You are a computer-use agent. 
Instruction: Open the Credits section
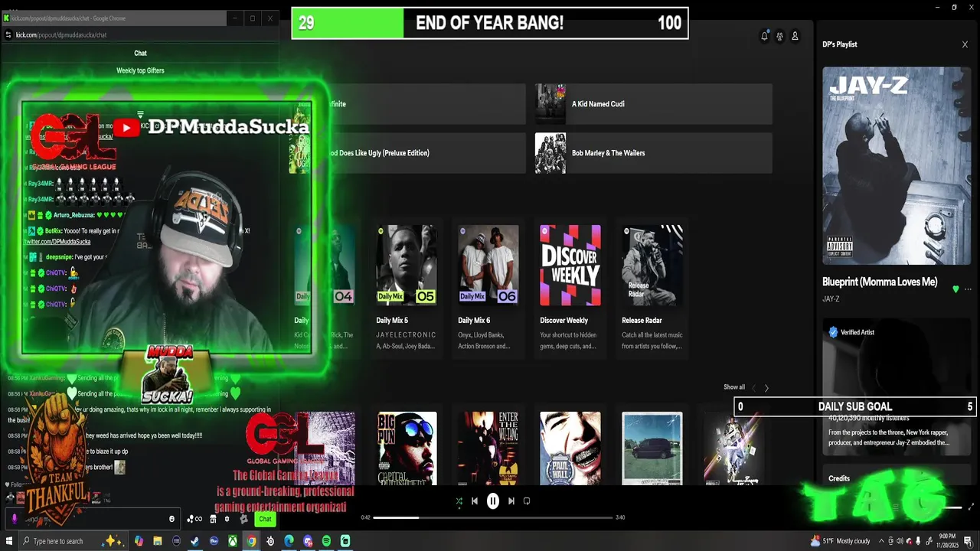point(839,478)
